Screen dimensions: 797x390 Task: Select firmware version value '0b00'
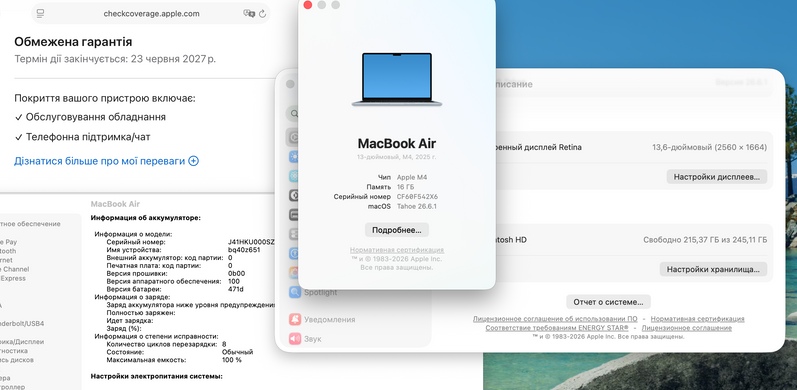[236, 274]
